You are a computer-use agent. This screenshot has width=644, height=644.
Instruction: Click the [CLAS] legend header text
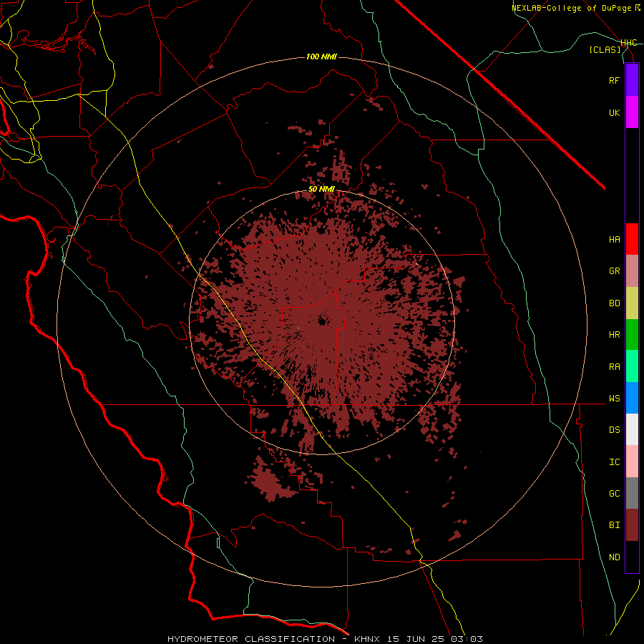point(605,49)
